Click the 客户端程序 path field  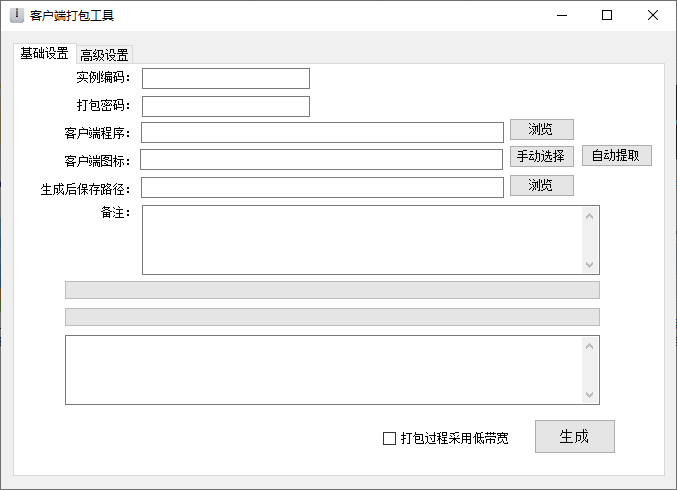(322, 133)
